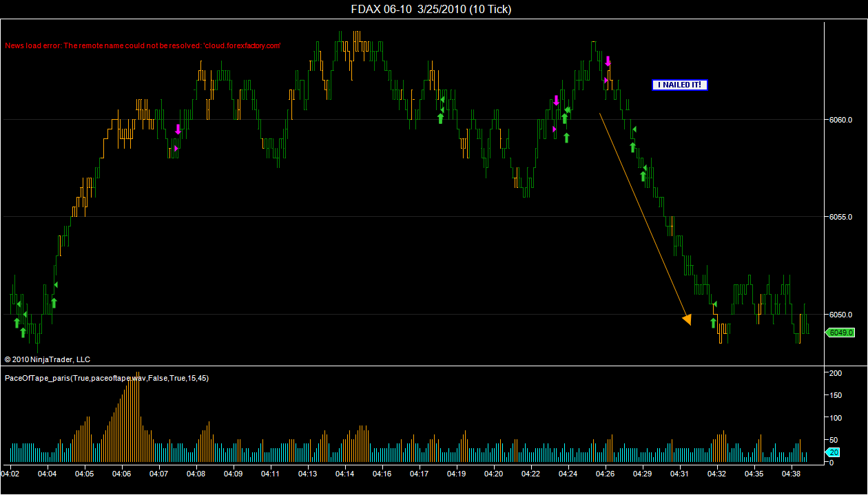Click the 200 label on indicator axis
The image size is (868, 495).
click(x=836, y=373)
